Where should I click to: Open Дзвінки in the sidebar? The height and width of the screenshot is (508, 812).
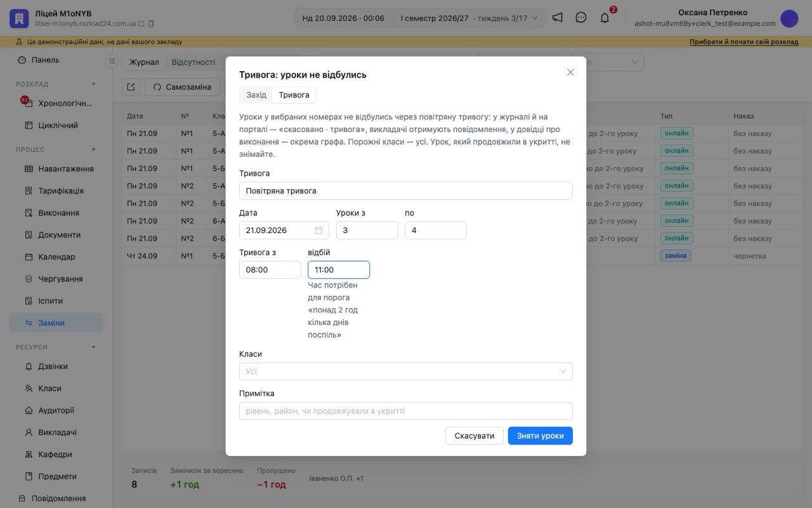click(x=56, y=366)
